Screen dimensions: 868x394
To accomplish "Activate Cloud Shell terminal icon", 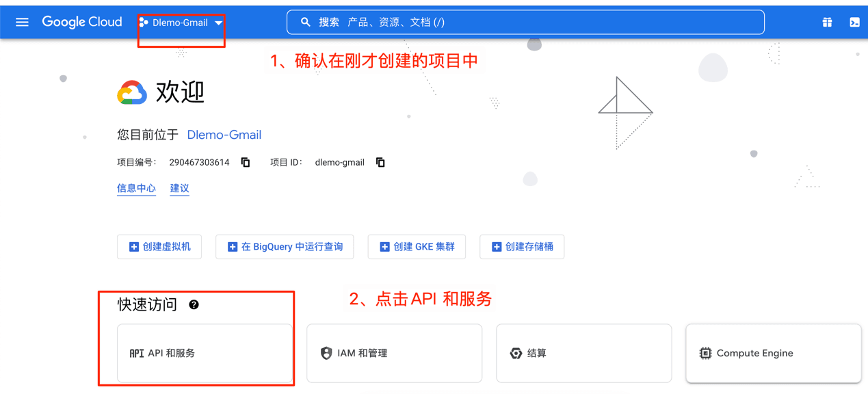I will point(854,23).
